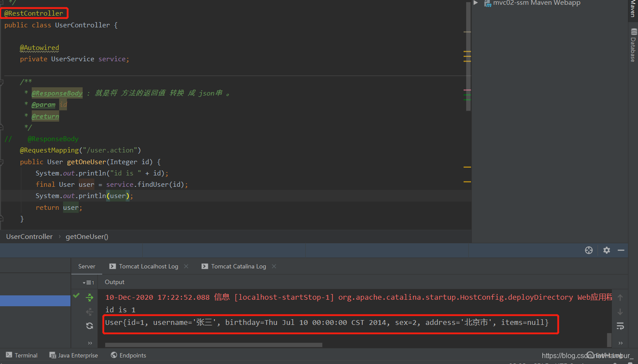
Task: Collapse getOneUser method using gutter arrow
Action: click(2, 161)
